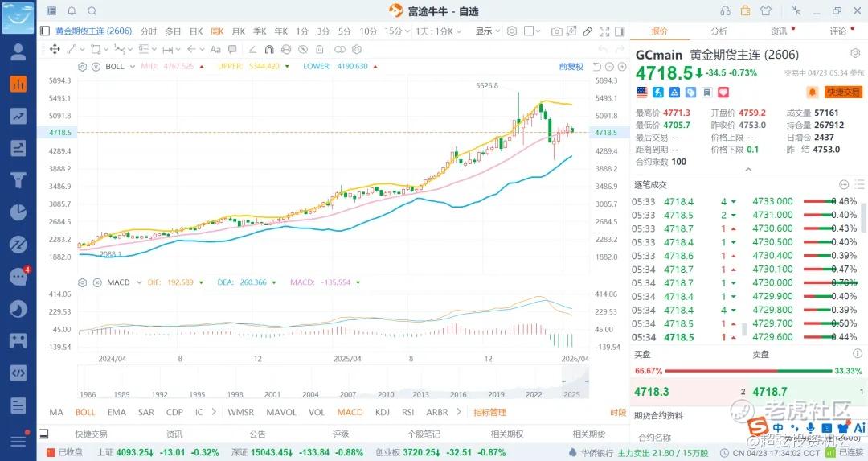Open the search icon in title bar
The width and height of the screenshot is (868, 461).
(x=92, y=10)
